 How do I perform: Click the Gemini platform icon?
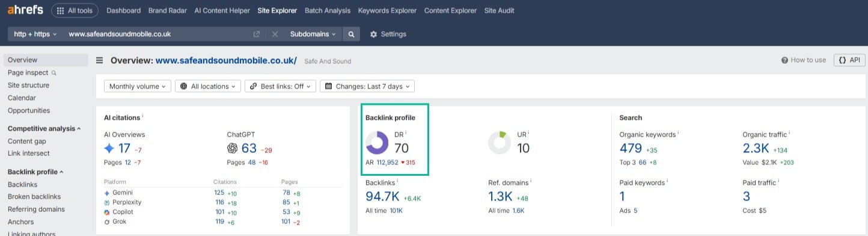[107, 193]
